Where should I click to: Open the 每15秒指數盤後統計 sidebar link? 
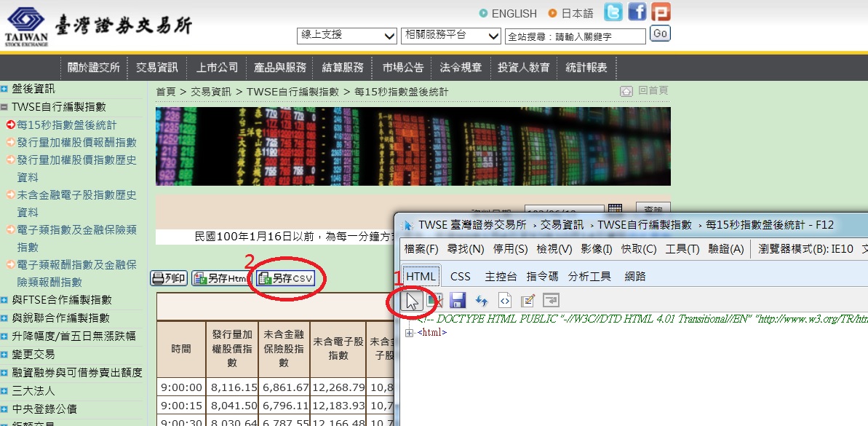coord(67,125)
